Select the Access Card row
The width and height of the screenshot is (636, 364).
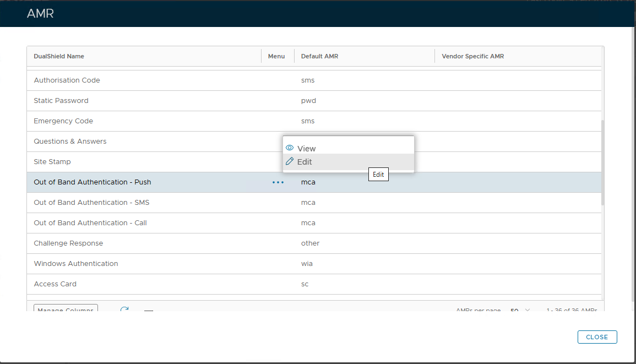pyautogui.click(x=55, y=284)
